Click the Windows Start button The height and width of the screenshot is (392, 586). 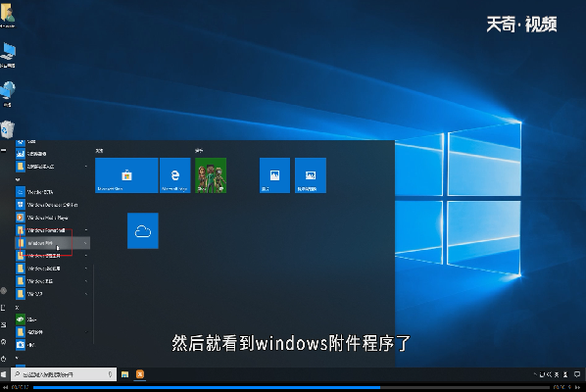coord(4,374)
